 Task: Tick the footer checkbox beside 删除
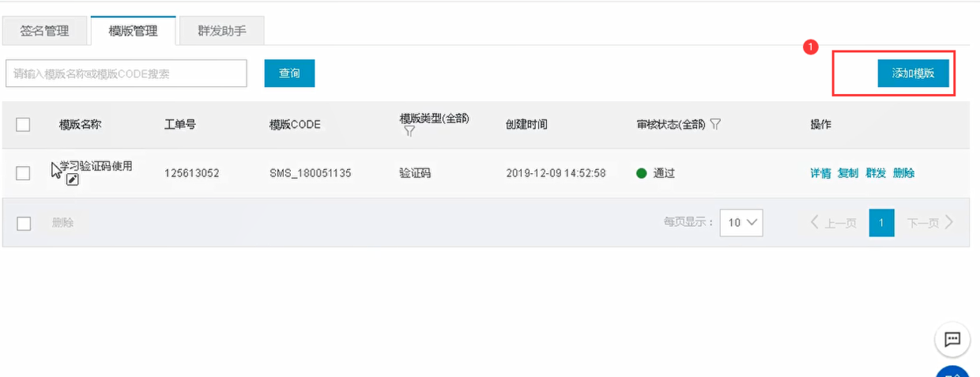[24, 223]
